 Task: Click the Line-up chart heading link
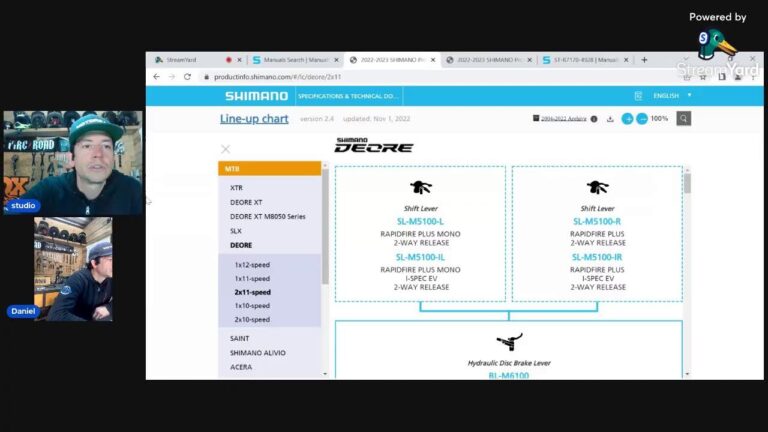click(x=254, y=119)
